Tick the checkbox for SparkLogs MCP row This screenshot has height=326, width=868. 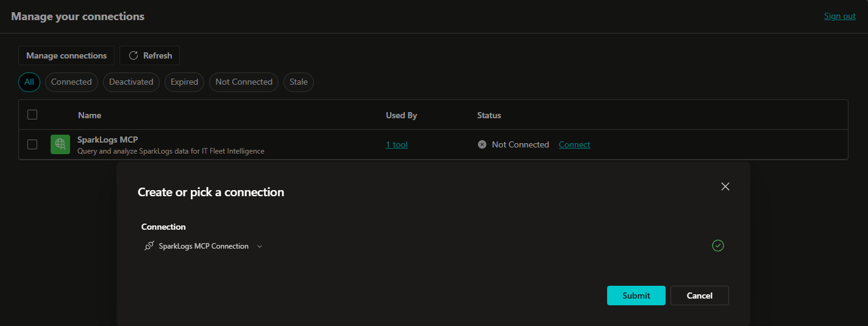tap(32, 144)
